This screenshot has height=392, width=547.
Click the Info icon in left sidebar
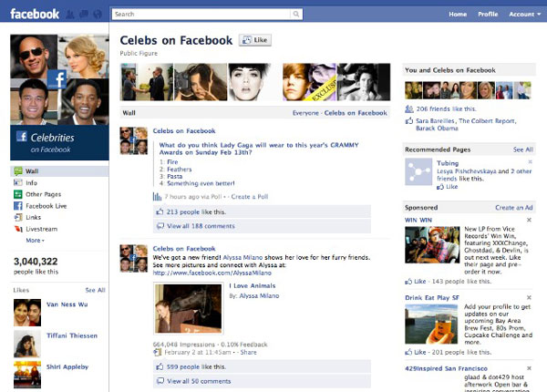pyautogui.click(x=18, y=182)
